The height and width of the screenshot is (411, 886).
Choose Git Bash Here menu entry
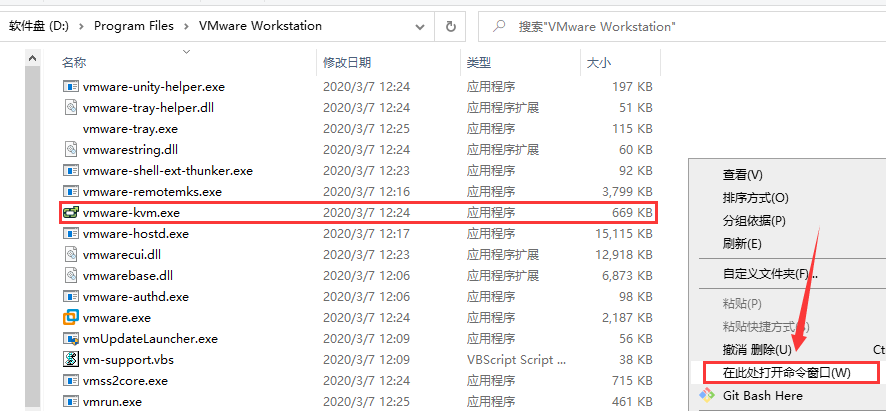tap(762, 395)
